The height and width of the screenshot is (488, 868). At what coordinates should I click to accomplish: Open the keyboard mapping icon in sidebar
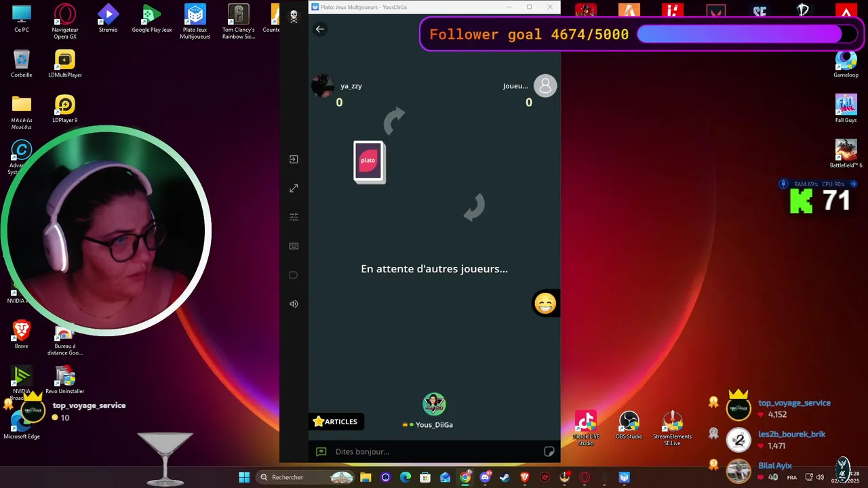(x=294, y=246)
